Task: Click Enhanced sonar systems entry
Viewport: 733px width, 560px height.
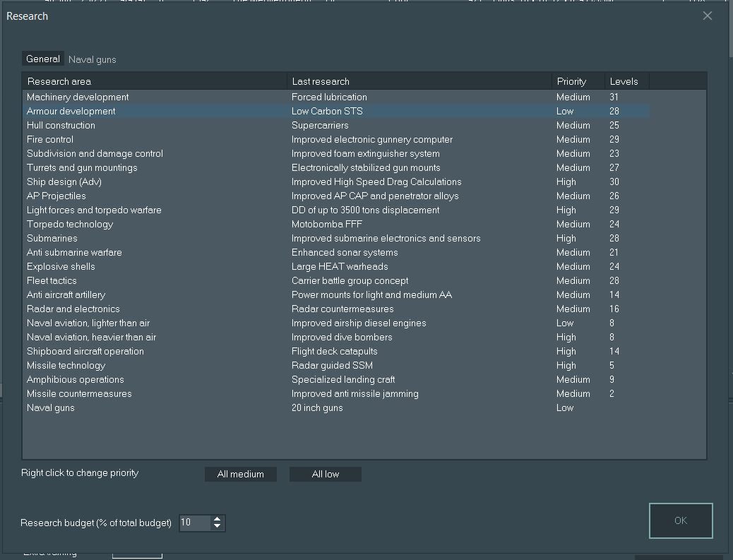Action: (x=345, y=252)
